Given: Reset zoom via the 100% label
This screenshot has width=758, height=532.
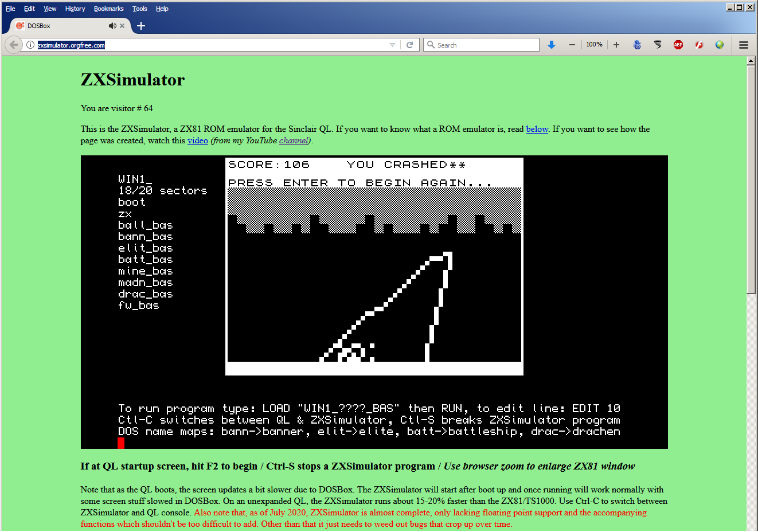Looking at the screenshot, I should (x=594, y=45).
